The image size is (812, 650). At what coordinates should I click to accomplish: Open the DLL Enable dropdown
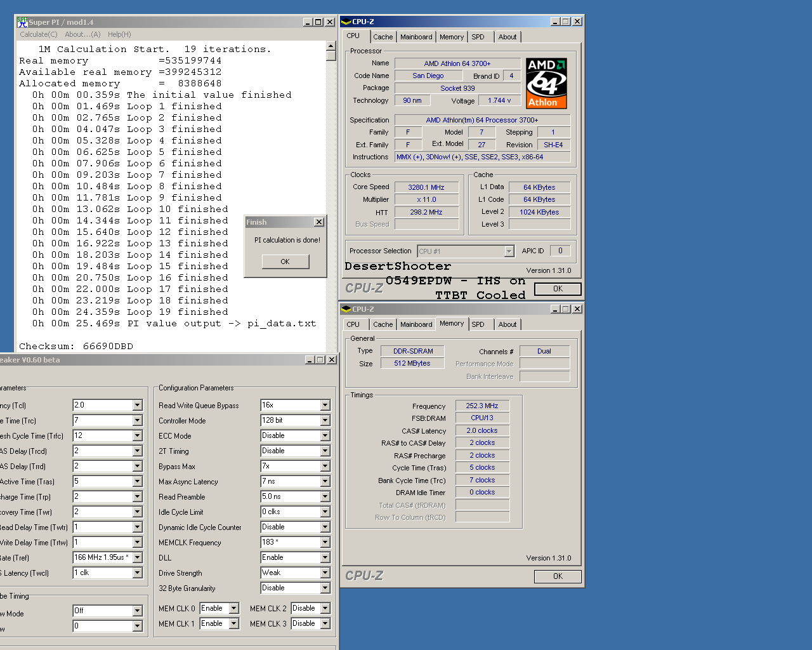(x=325, y=557)
